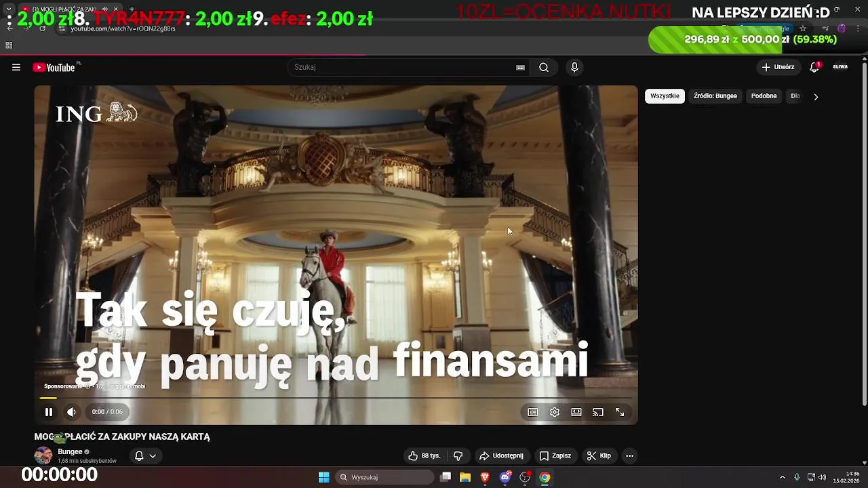Click the magnifier search button
Image resolution: width=868 pixels, height=488 pixels.
544,67
